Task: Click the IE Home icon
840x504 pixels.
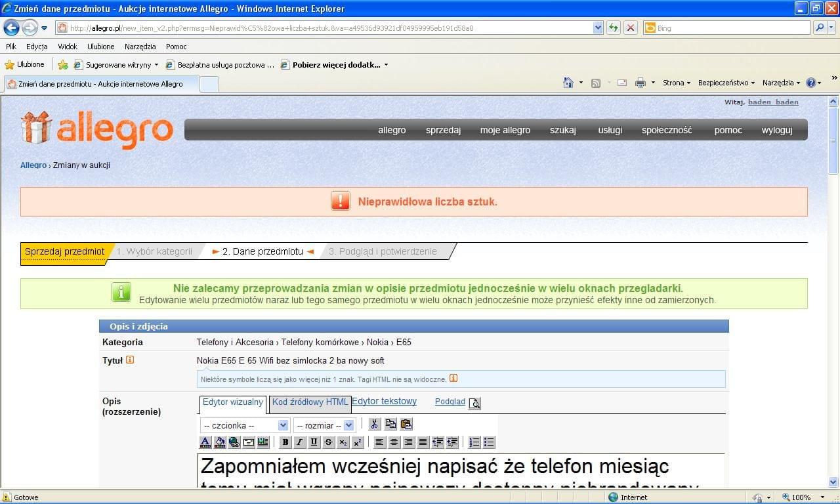Action: [x=568, y=83]
